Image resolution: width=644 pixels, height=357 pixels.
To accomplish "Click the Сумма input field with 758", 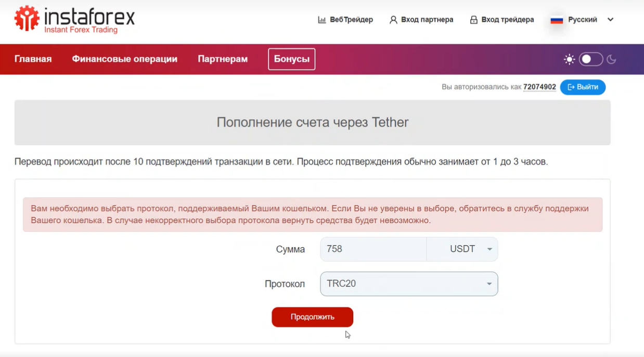I will pos(373,249).
